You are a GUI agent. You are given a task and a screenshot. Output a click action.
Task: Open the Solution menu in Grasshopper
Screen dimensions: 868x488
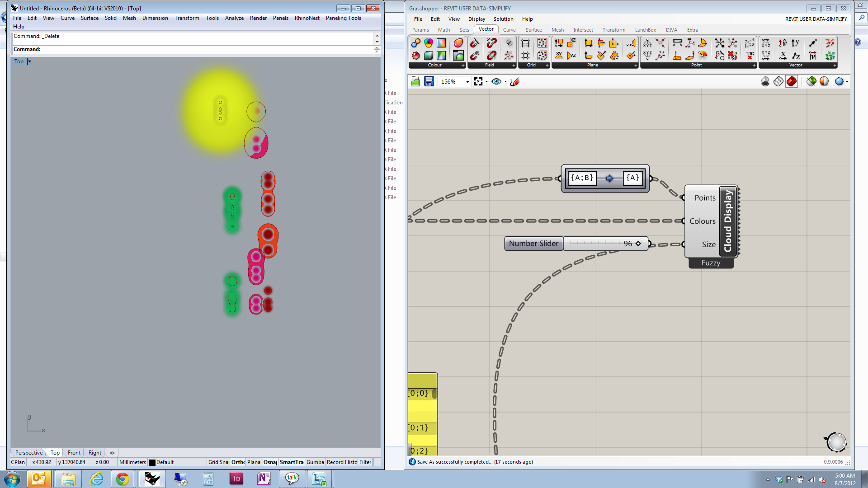[503, 19]
